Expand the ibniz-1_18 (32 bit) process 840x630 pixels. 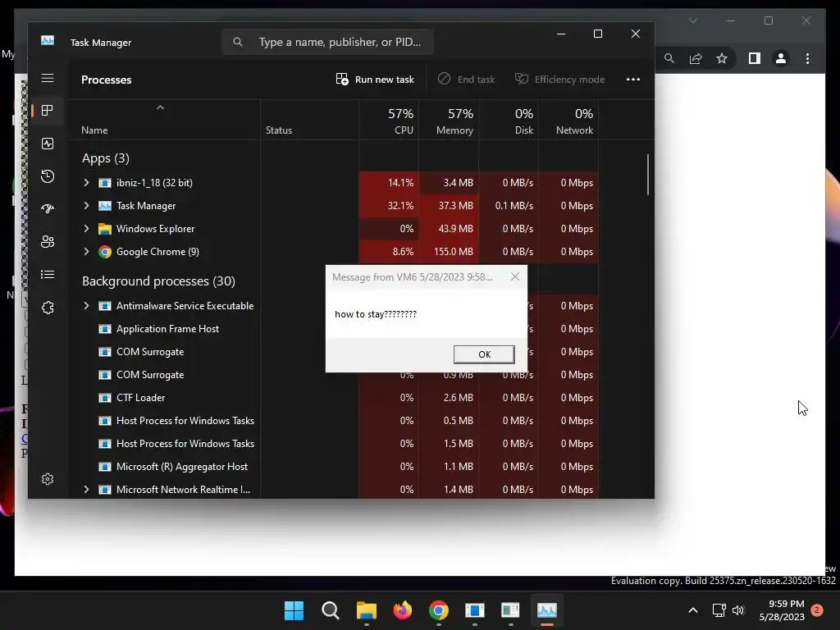point(86,183)
